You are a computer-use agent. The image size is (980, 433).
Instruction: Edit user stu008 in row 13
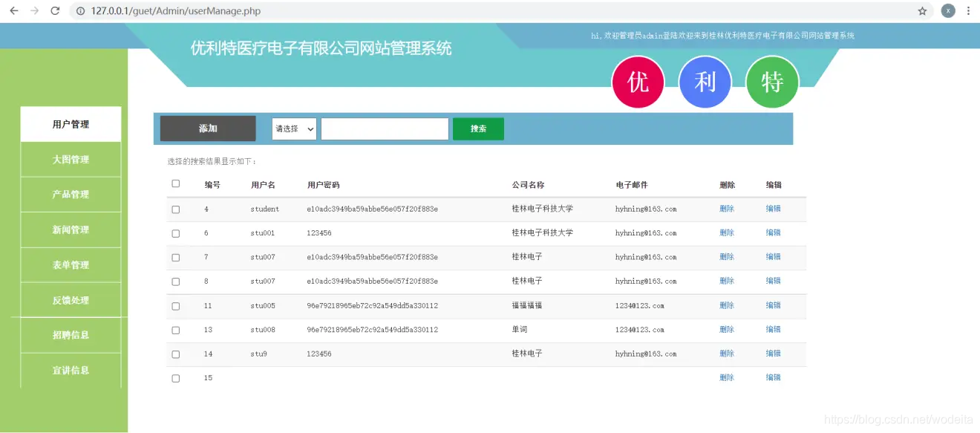(773, 329)
